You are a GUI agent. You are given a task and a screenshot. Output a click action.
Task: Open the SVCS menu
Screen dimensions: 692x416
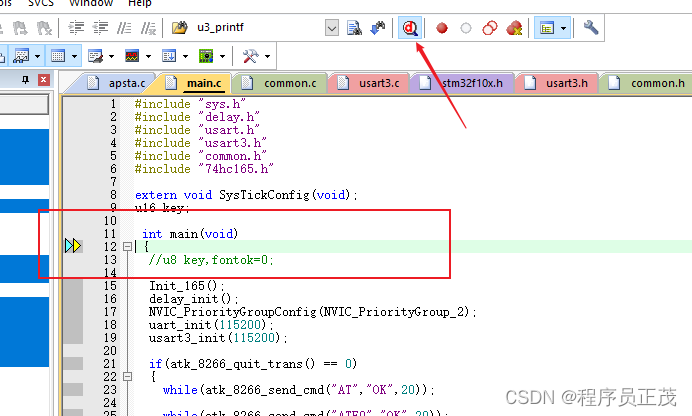point(41,3)
